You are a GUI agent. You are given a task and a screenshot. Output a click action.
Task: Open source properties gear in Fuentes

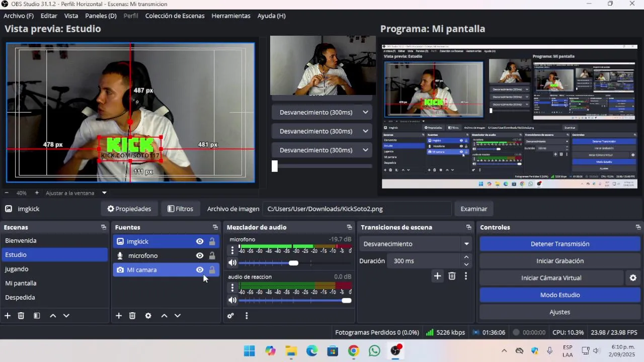(x=148, y=316)
